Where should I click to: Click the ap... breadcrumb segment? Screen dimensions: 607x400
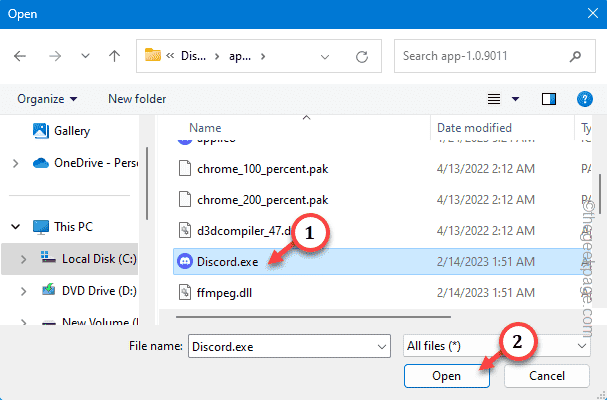(x=240, y=56)
